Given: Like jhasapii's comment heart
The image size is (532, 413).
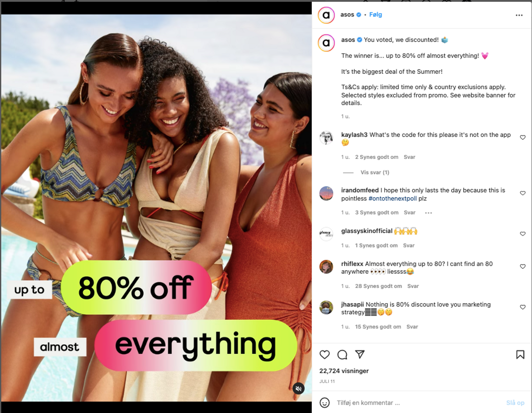Looking at the screenshot, I should click(523, 307).
